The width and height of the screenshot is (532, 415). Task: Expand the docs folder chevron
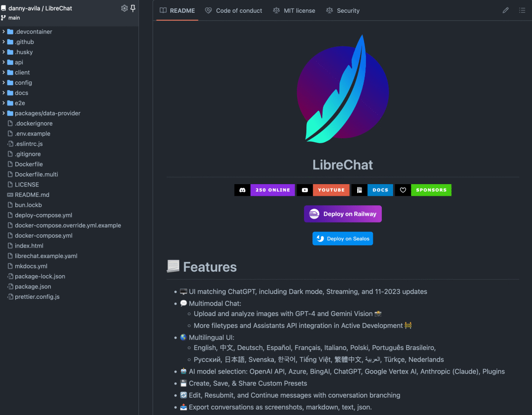3,93
